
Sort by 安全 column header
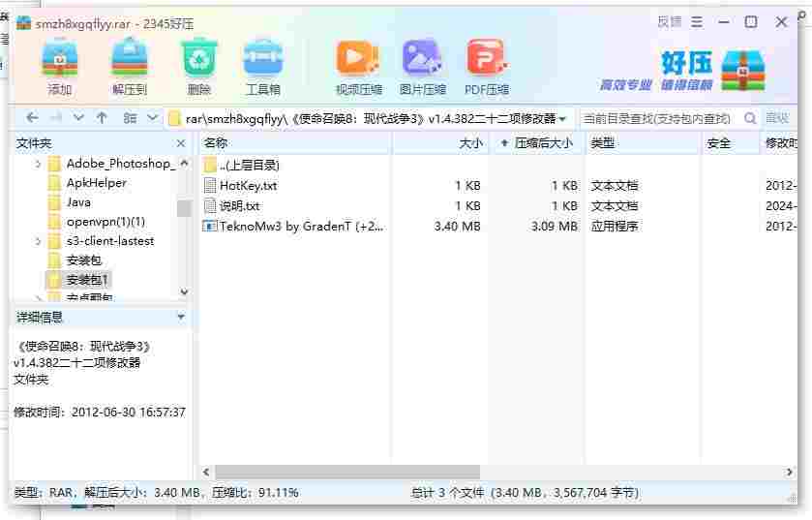[732, 143]
